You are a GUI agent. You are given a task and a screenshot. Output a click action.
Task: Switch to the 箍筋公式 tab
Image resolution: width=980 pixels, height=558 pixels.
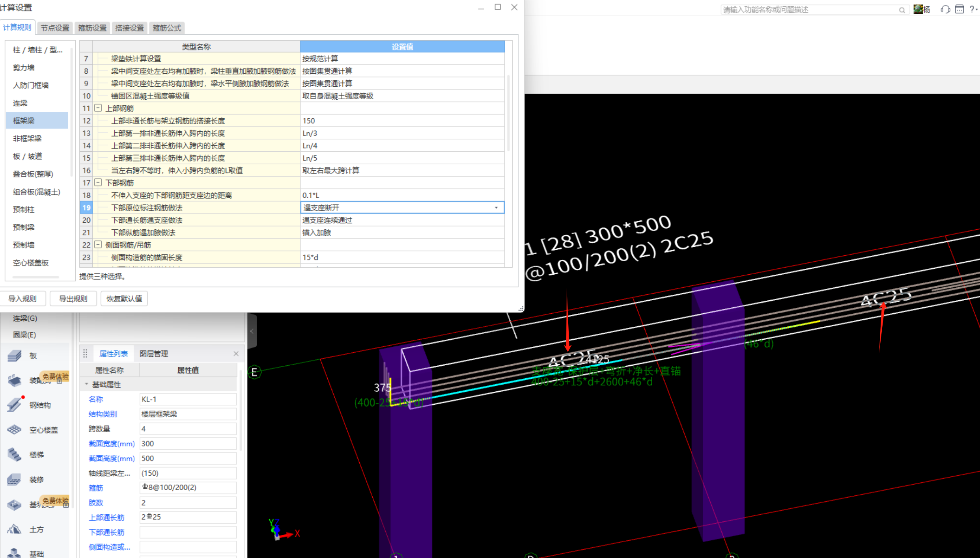(x=167, y=28)
